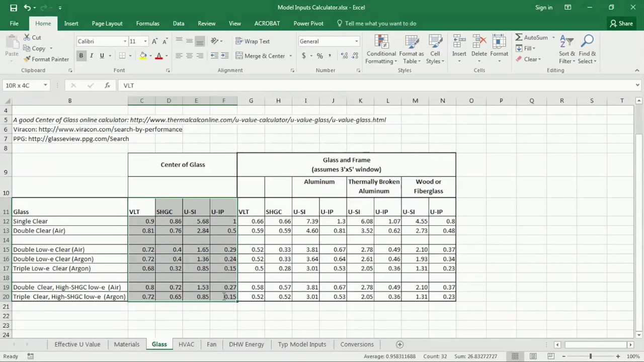The image size is (644, 362).
Task: Open the Number Format General dropdown
Action: [x=356, y=41]
